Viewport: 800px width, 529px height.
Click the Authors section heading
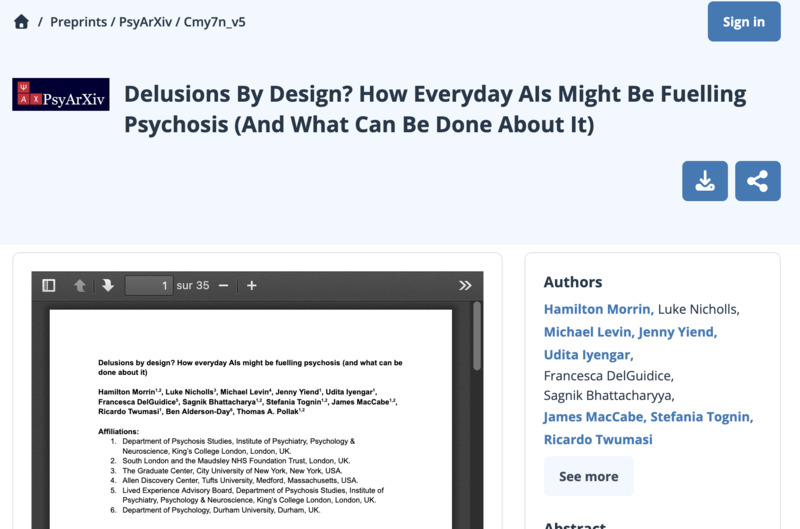pyautogui.click(x=573, y=282)
